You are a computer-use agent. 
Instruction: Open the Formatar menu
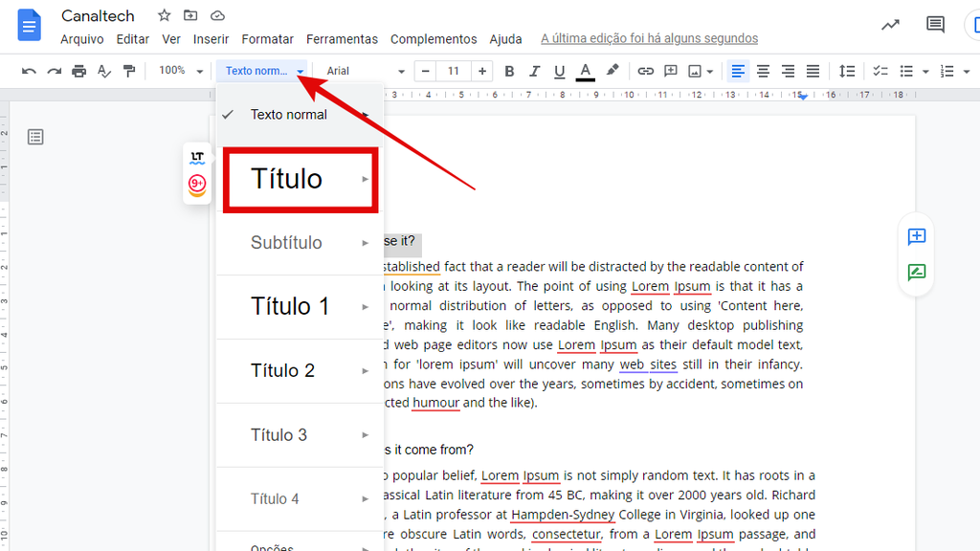(267, 39)
